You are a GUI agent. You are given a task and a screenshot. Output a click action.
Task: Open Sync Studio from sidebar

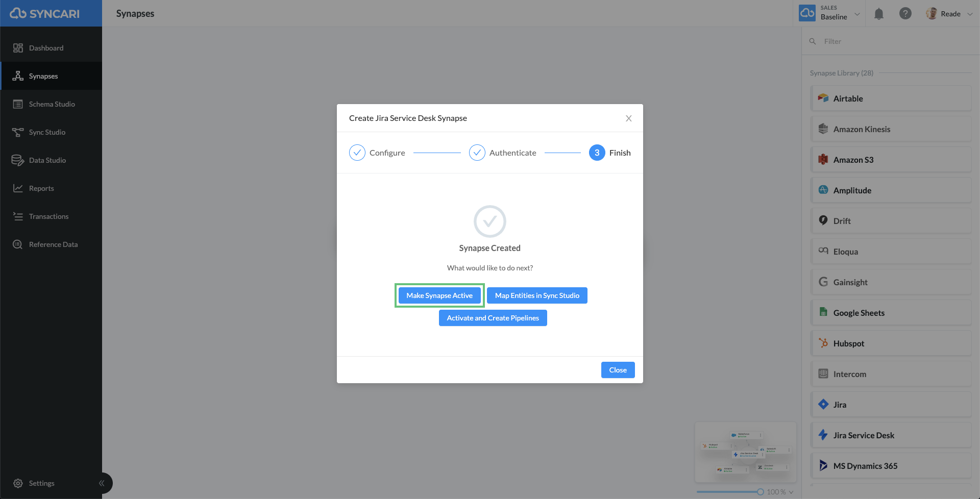(51, 132)
